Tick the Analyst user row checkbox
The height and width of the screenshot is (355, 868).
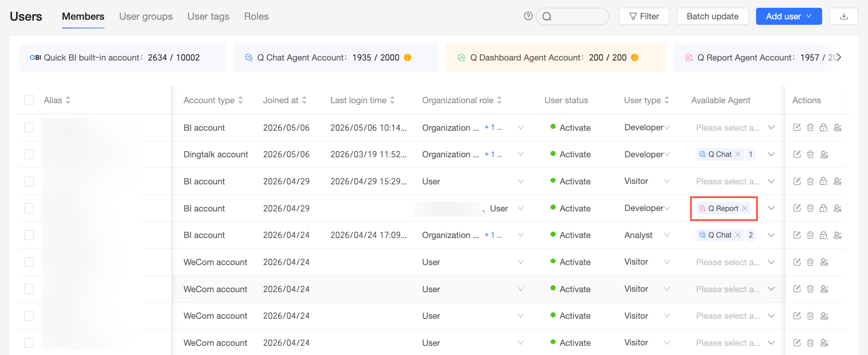[x=29, y=235]
